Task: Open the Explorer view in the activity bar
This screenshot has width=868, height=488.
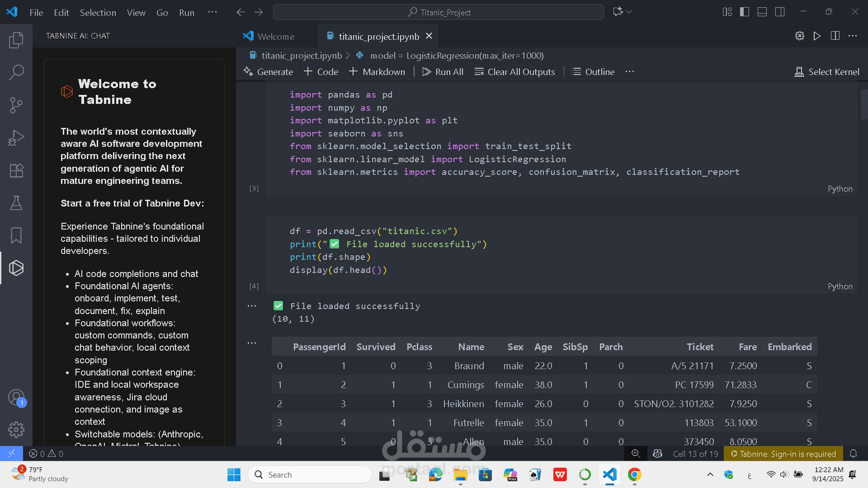Action: click(x=16, y=40)
